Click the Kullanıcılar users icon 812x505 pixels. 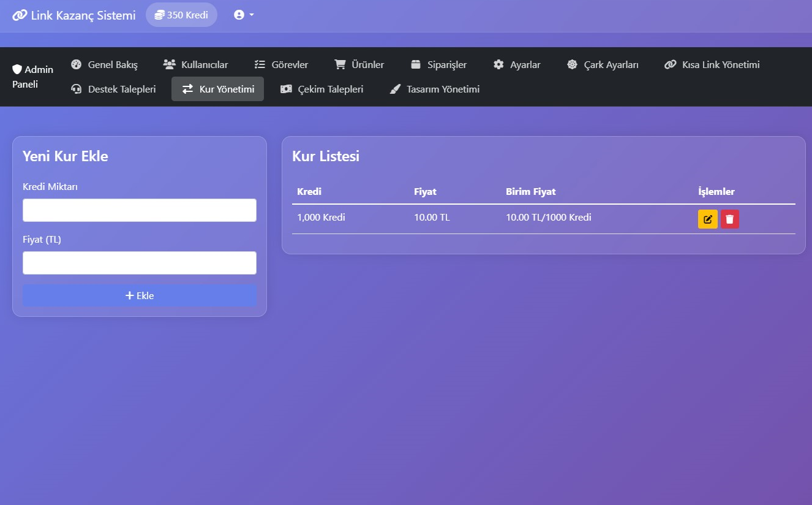170,64
